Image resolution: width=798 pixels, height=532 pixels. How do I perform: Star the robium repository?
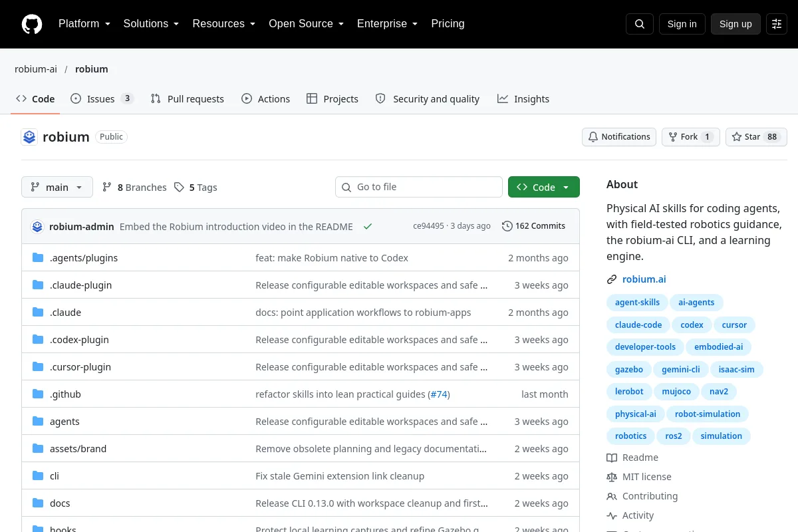click(x=756, y=137)
